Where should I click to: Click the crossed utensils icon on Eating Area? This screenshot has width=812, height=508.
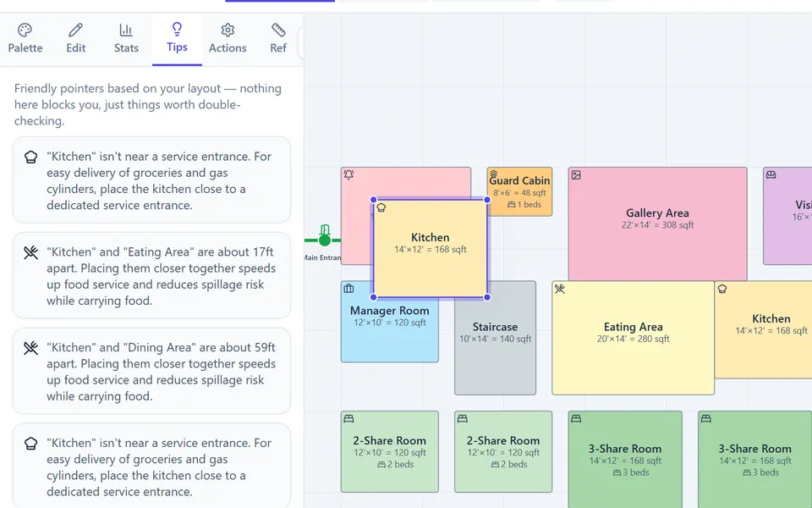pos(560,289)
